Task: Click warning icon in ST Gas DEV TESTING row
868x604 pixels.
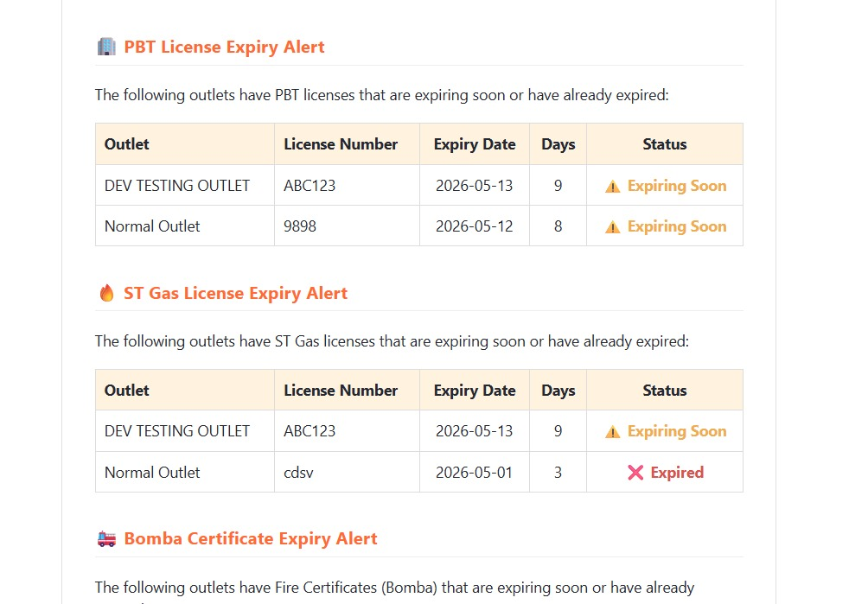Action: click(612, 432)
